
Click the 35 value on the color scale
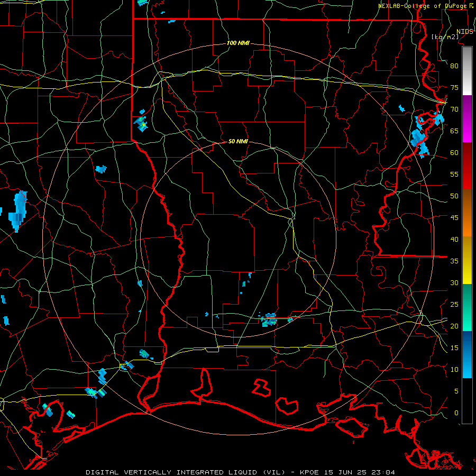tap(454, 261)
